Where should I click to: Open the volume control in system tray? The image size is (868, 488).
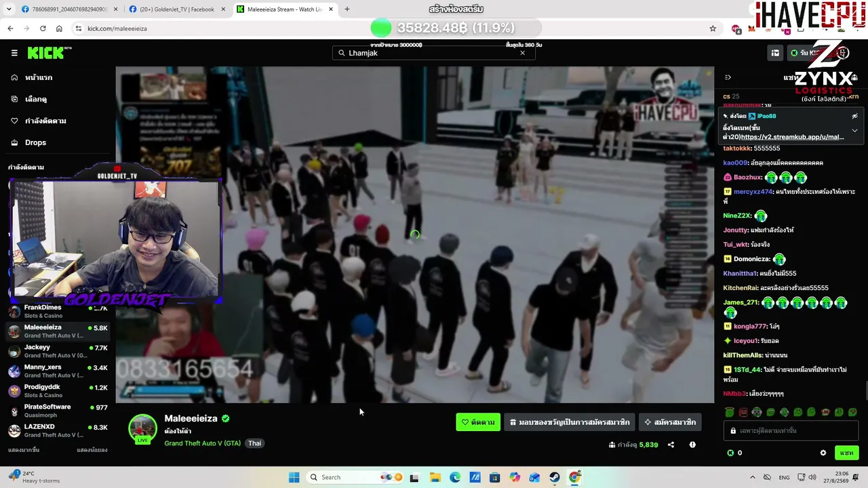[x=813, y=477]
